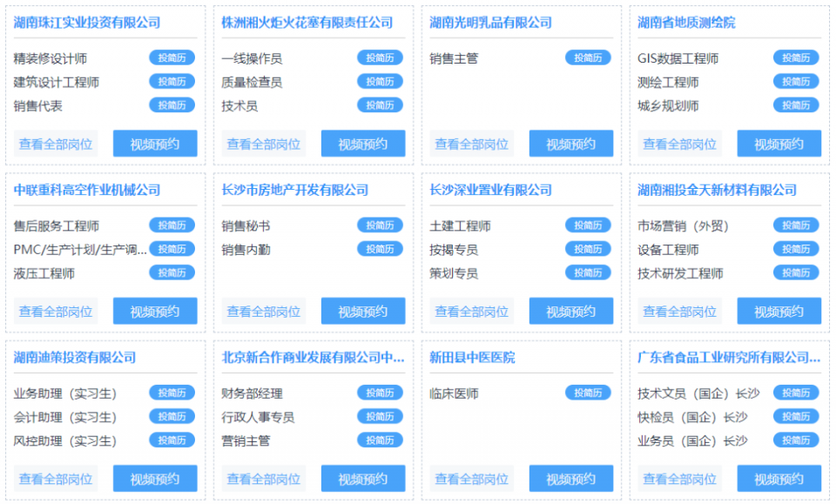
Task: Submit resume for 一线操作员
Action: 380,57
